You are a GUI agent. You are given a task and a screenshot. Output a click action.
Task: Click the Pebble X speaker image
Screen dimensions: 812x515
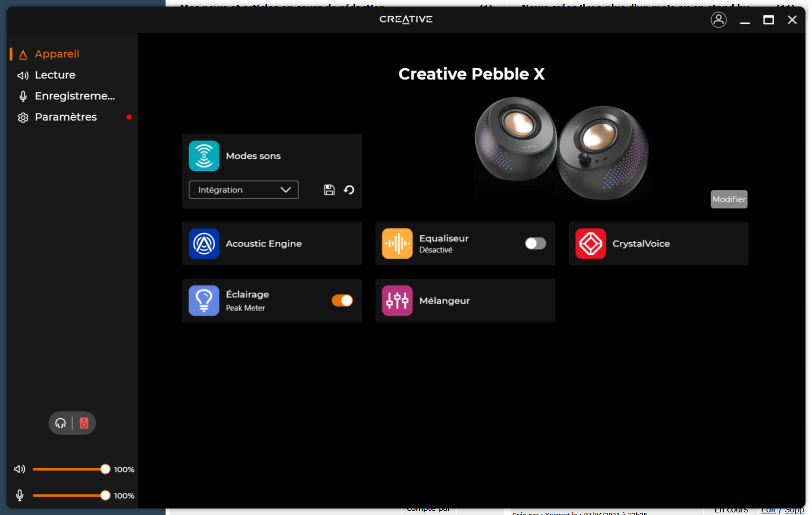[x=561, y=148]
